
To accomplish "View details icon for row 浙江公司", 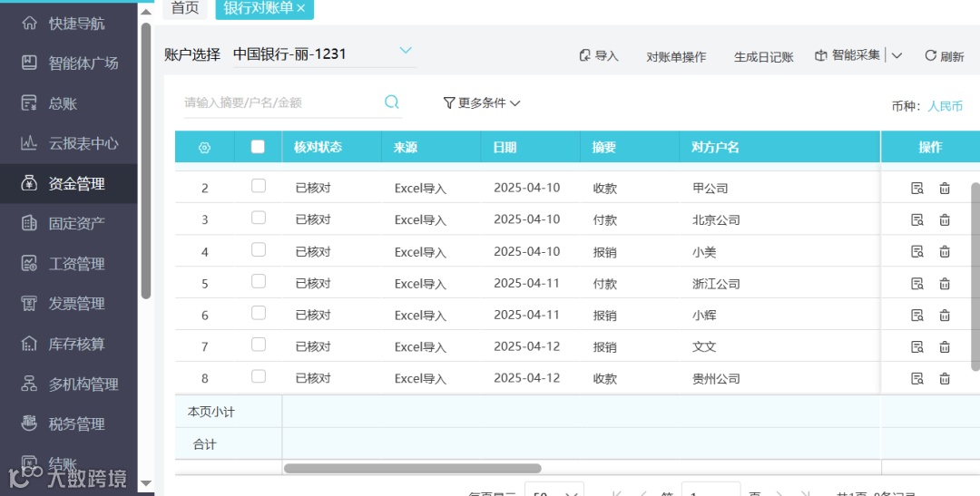I will (916, 284).
